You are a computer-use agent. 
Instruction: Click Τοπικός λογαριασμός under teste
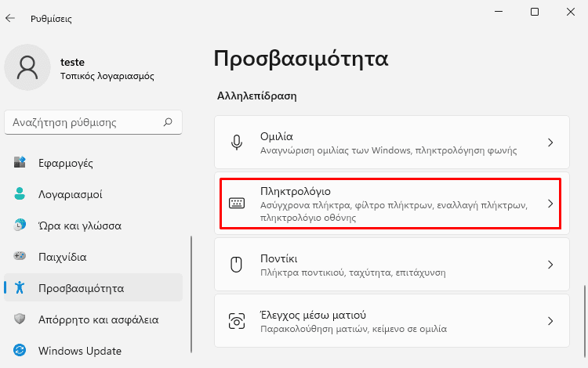pos(107,76)
